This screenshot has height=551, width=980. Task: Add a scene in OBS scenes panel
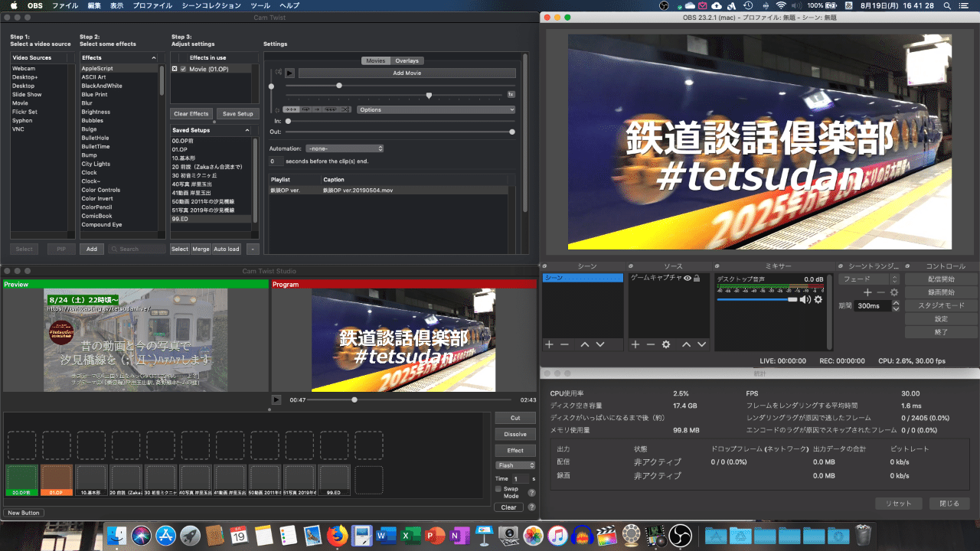549,345
